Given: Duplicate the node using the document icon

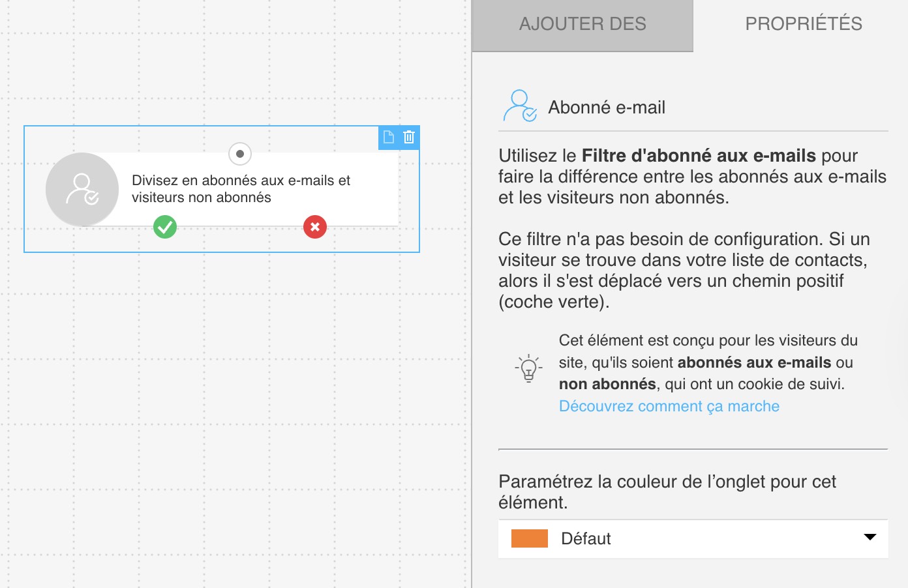Looking at the screenshot, I should [x=389, y=137].
